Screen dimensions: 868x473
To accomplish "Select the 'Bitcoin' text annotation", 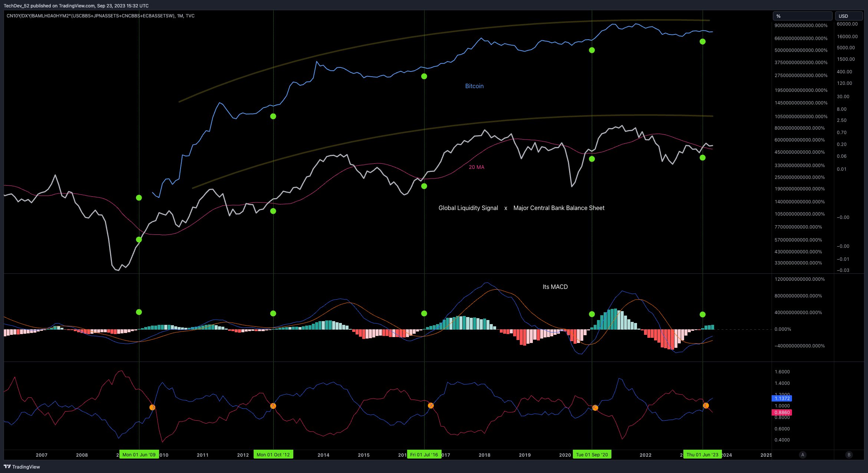I will [474, 86].
